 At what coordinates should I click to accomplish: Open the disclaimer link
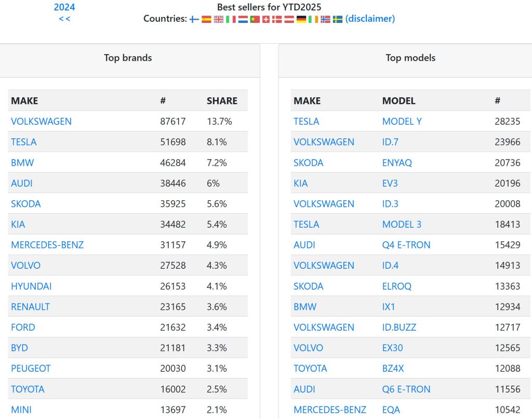click(x=370, y=19)
